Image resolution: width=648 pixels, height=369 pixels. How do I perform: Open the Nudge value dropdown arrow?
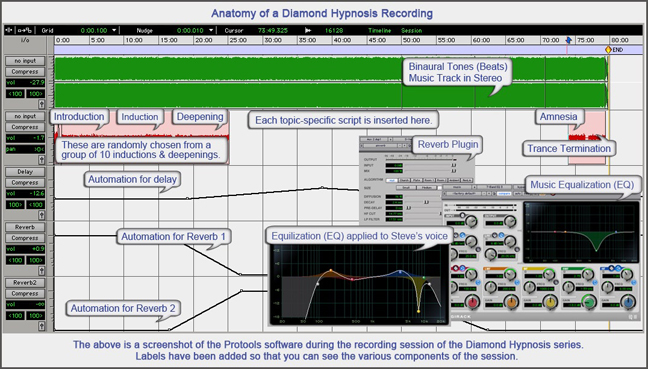coord(211,30)
